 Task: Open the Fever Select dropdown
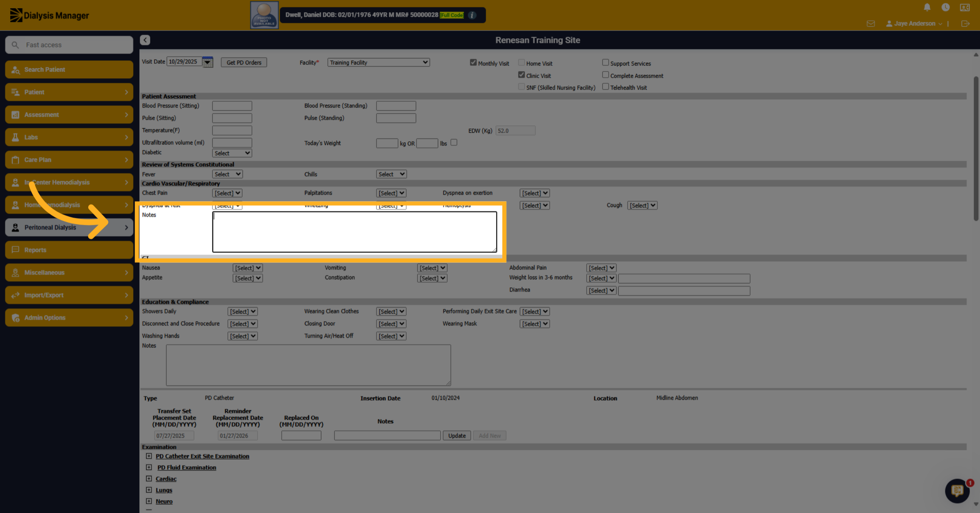(x=227, y=174)
